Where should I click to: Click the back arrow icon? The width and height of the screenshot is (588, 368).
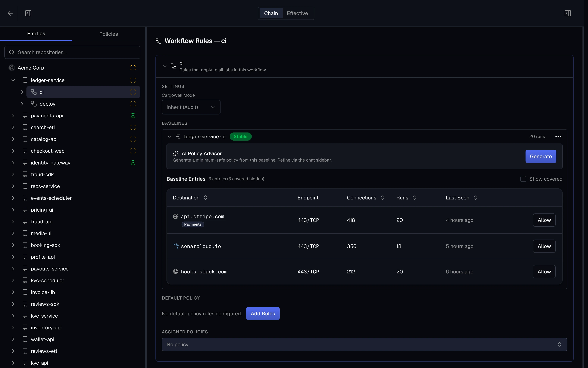coord(10,13)
